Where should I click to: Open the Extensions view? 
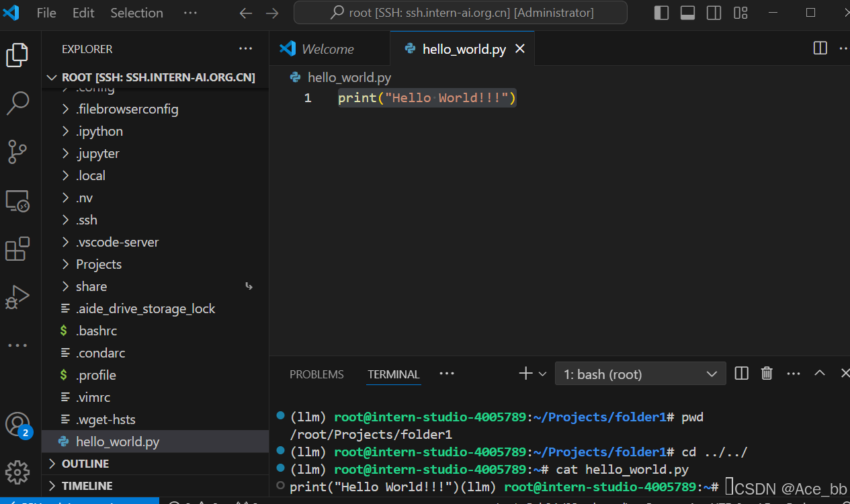[x=17, y=249]
